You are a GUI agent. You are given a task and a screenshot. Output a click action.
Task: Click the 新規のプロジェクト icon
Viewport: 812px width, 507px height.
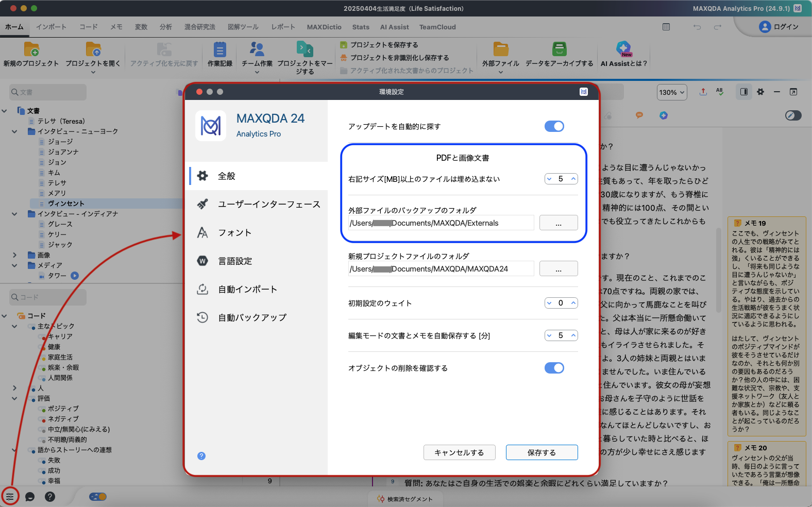pyautogui.click(x=31, y=49)
